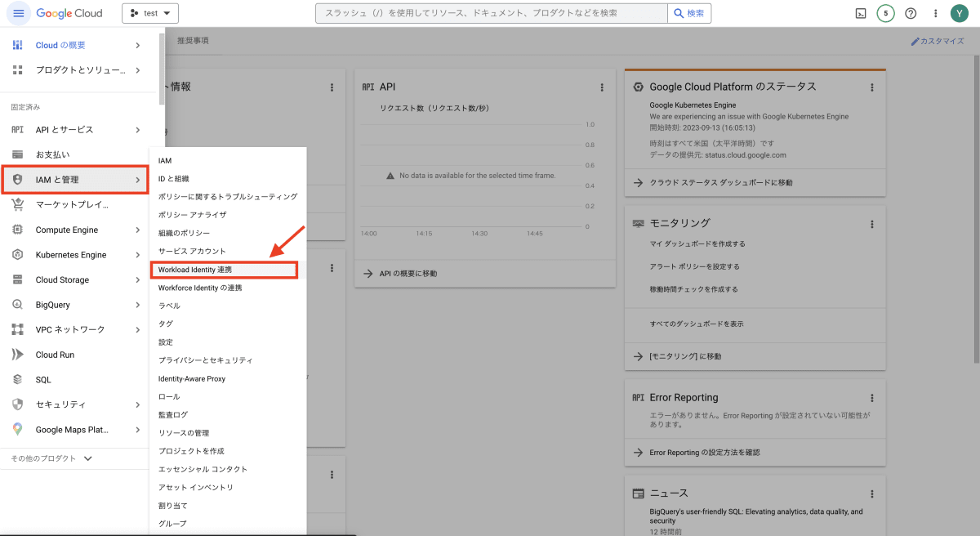The width and height of the screenshot is (980, 536).
Task: Expand IAM と管理 submenu chevron
Action: 136,180
